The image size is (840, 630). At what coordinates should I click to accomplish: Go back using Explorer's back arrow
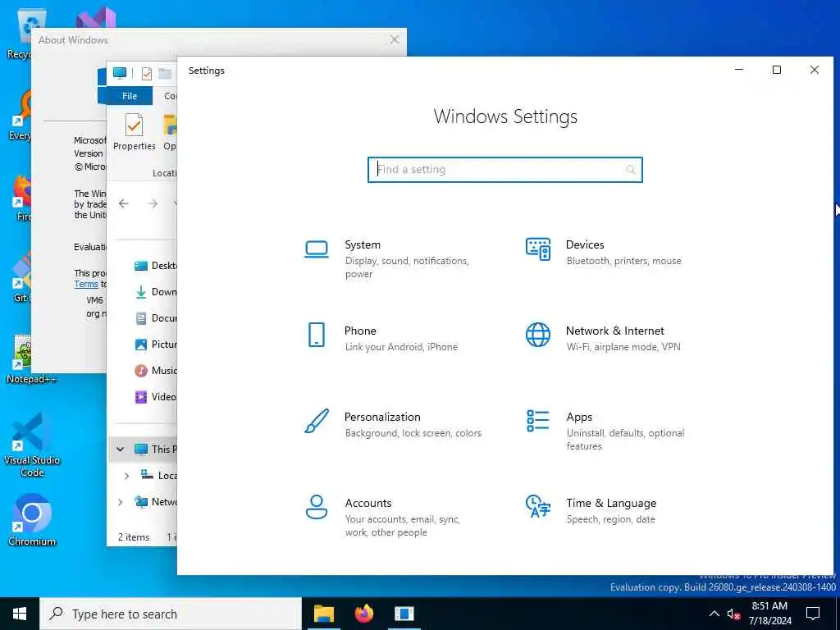124,203
